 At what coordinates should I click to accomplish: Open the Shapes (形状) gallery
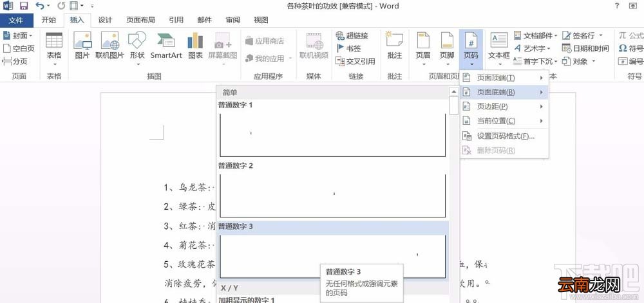tap(137, 49)
